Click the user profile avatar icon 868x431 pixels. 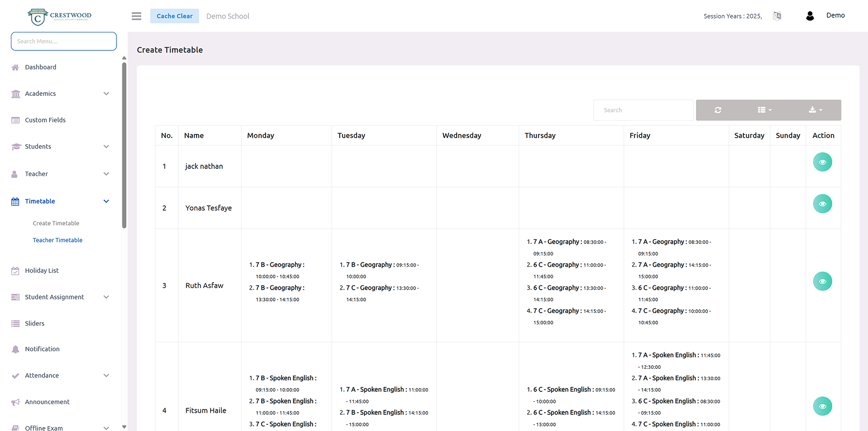[x=809, y=16]
